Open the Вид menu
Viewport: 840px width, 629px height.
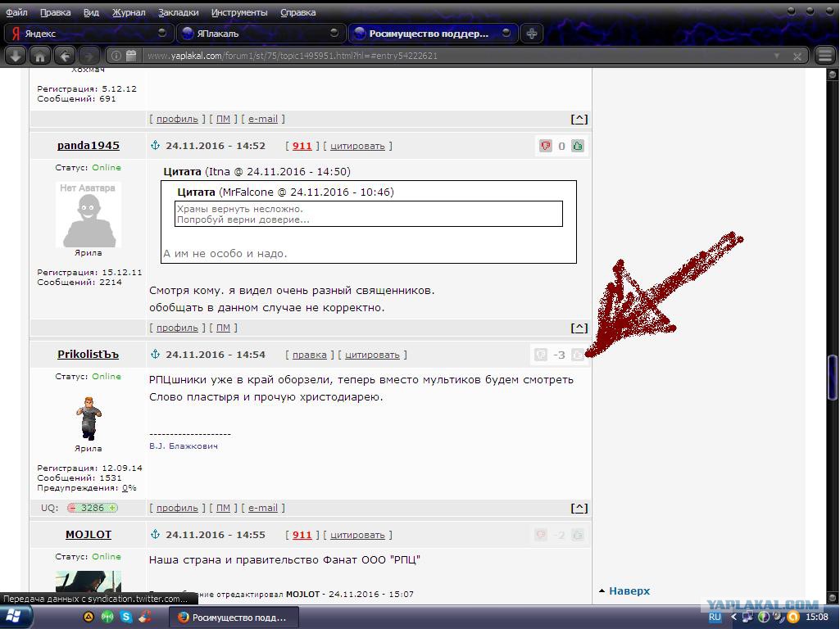[91, 12]
